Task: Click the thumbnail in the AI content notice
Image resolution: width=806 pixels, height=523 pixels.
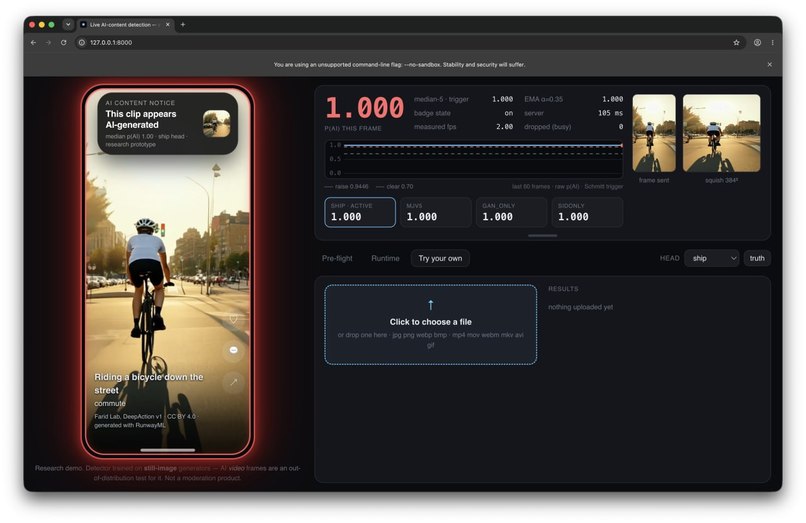Action: pos(216,123)
